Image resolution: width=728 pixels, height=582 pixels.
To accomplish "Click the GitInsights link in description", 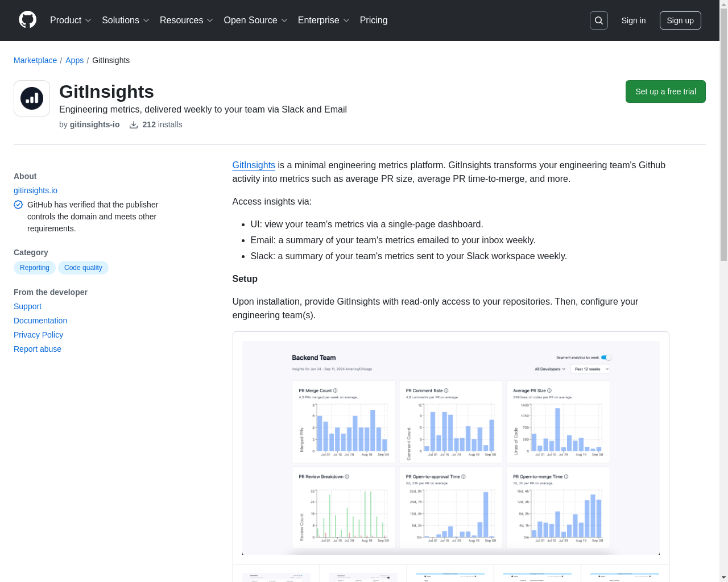I will coord(254,165).
